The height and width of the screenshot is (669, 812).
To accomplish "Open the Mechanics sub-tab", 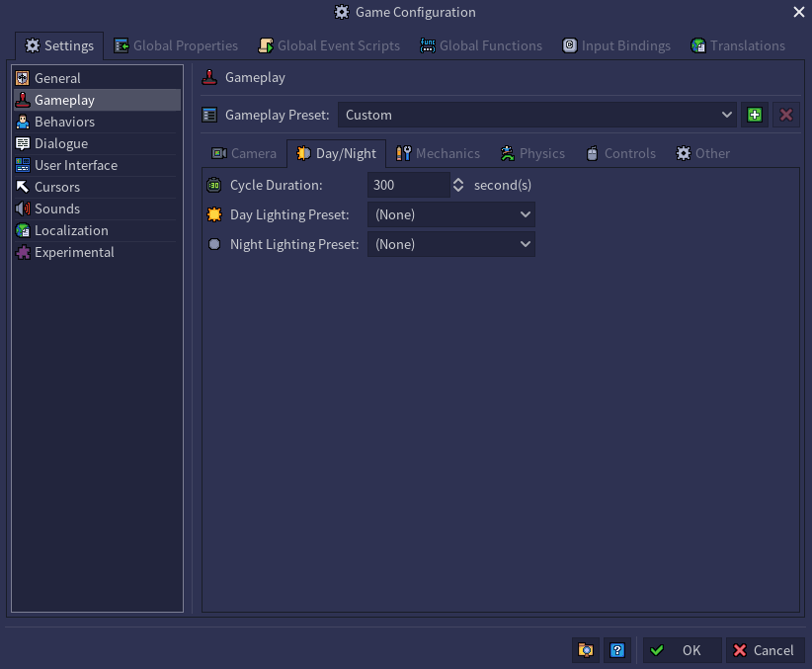I will [x=439, y=153].
